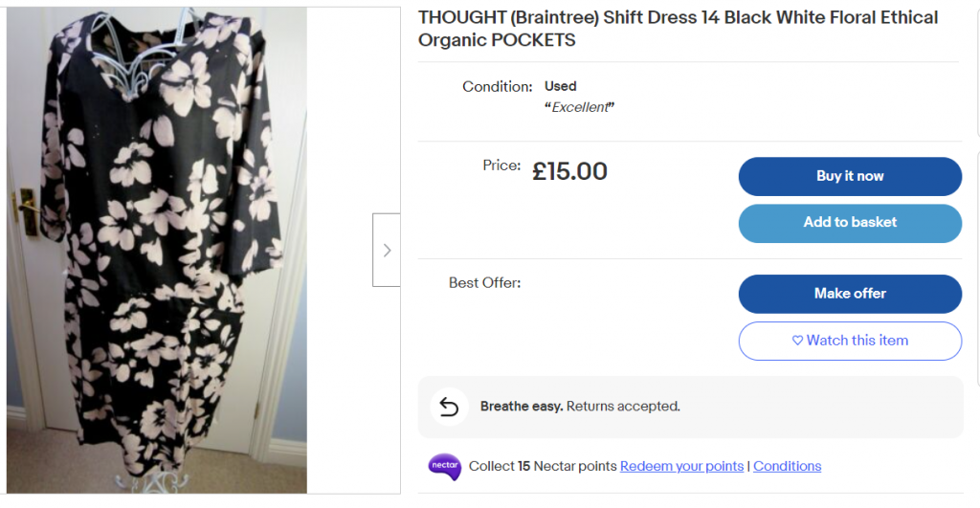Click the heart icon on the watch button
The height and width of the screenshot is (508, 980).
coord(797,341)
